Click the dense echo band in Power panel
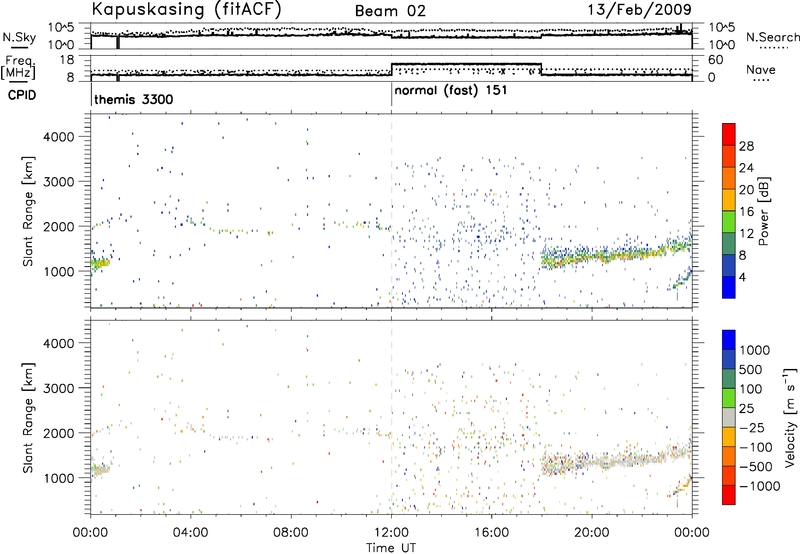This screenshot has height=554, width=800. [x=615, y=254]
